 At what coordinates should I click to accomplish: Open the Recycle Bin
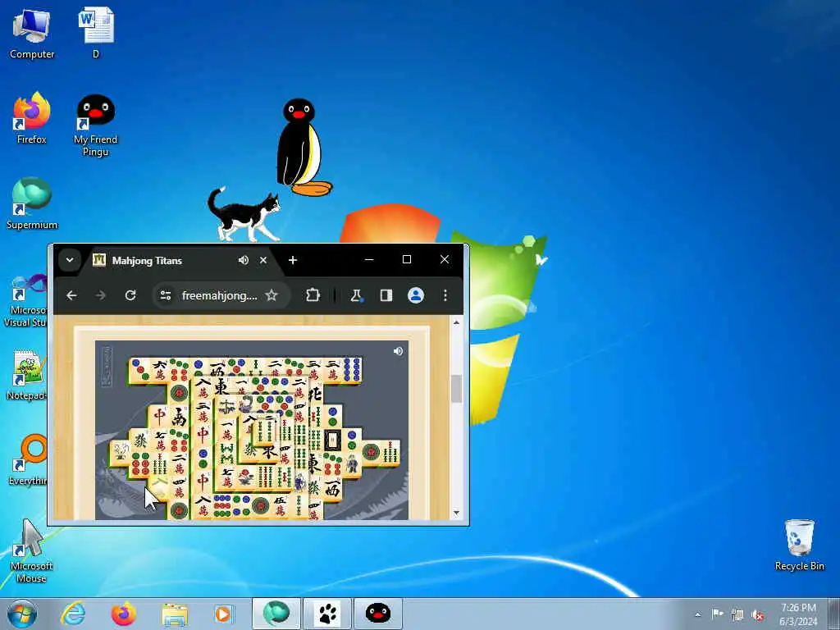(799, 546)
